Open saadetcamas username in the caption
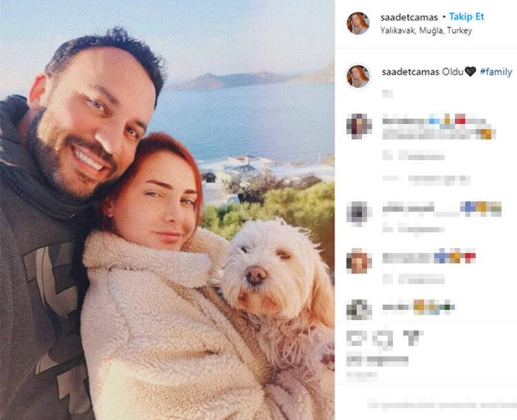Image resolution: width=517 pixels, height=420 pixels. (x=410, y=72)
